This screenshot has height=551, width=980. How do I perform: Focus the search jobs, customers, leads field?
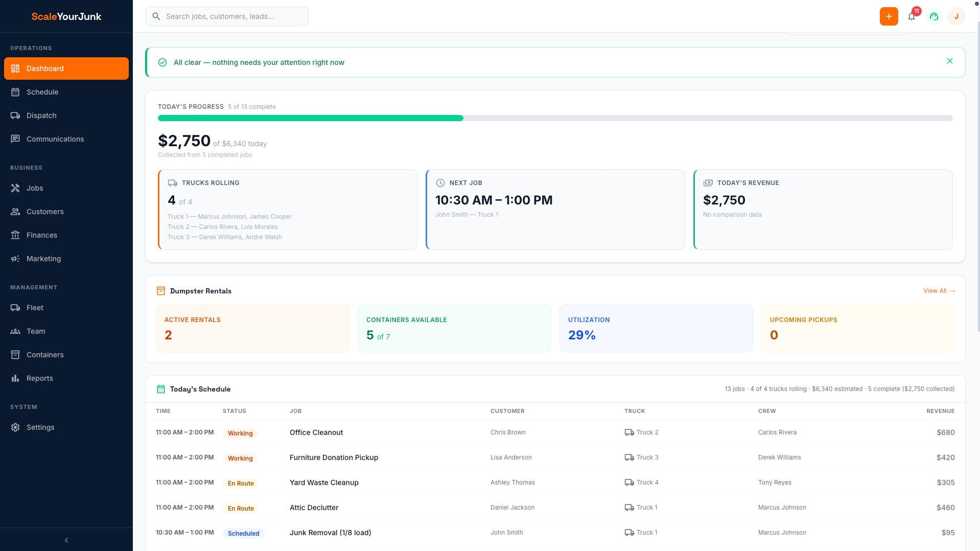click(x=227, y=16)
